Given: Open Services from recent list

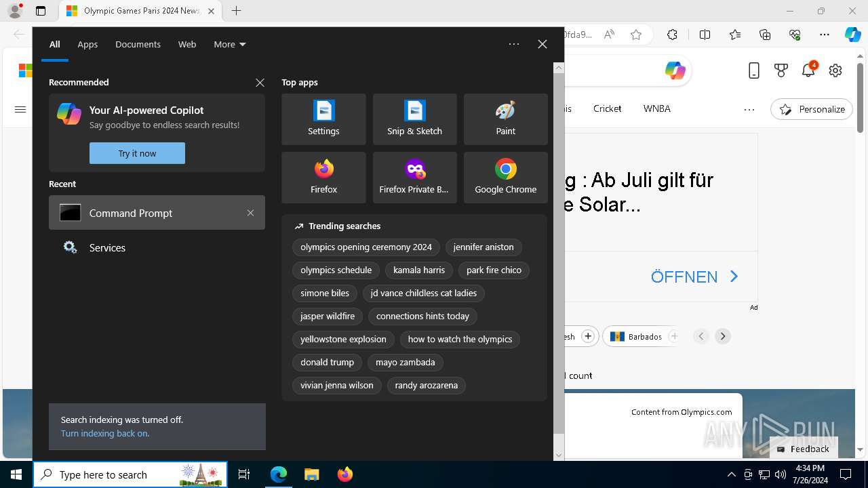Looking at the screenshot, I should pyautogui.click(x=157, y=247).
